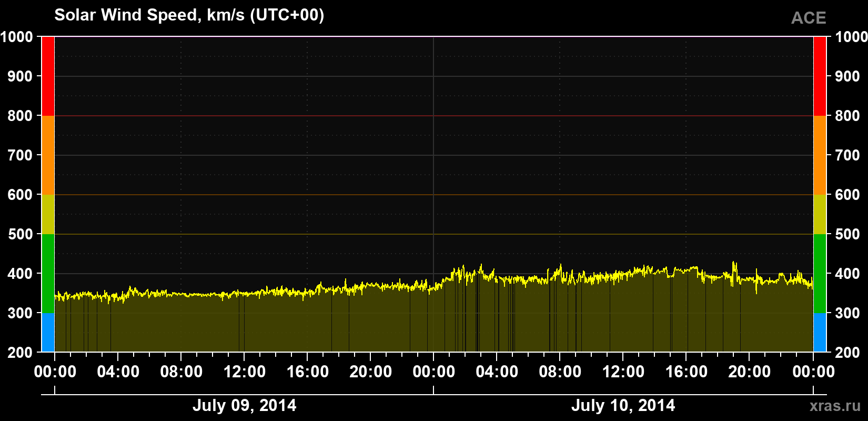Click the 12:00 time label for July 09
This screenshot has width=868, height=421.
point(244,372)
